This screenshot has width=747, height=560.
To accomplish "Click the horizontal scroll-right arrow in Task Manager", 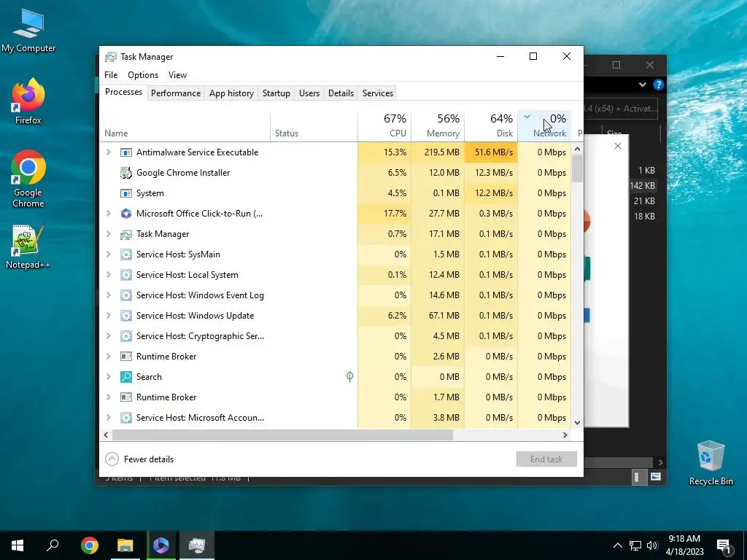I will click(x=565, y=435).
